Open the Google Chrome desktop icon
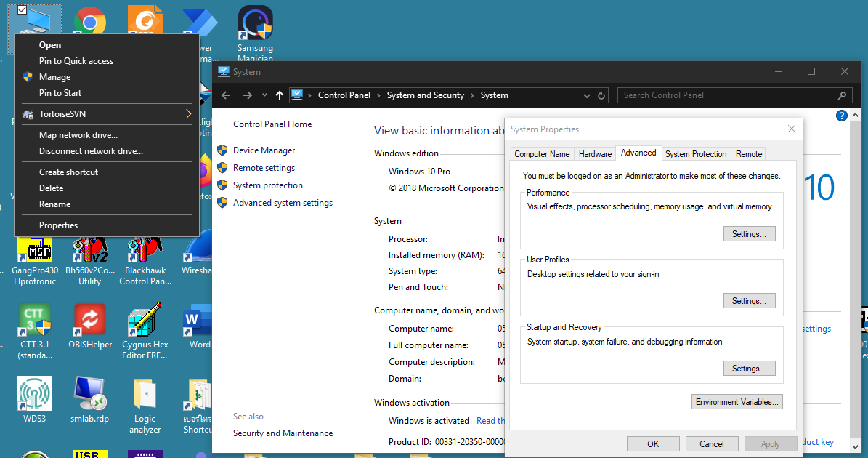Screen dimensions: 868x458 pyautogui.click(x=90, y=22)
